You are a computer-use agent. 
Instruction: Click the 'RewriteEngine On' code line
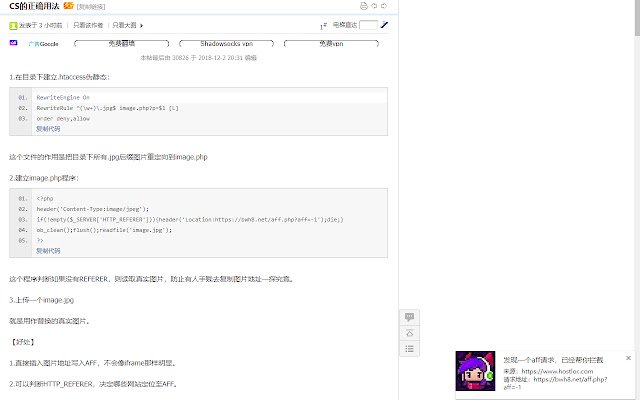tap(63, 98)
